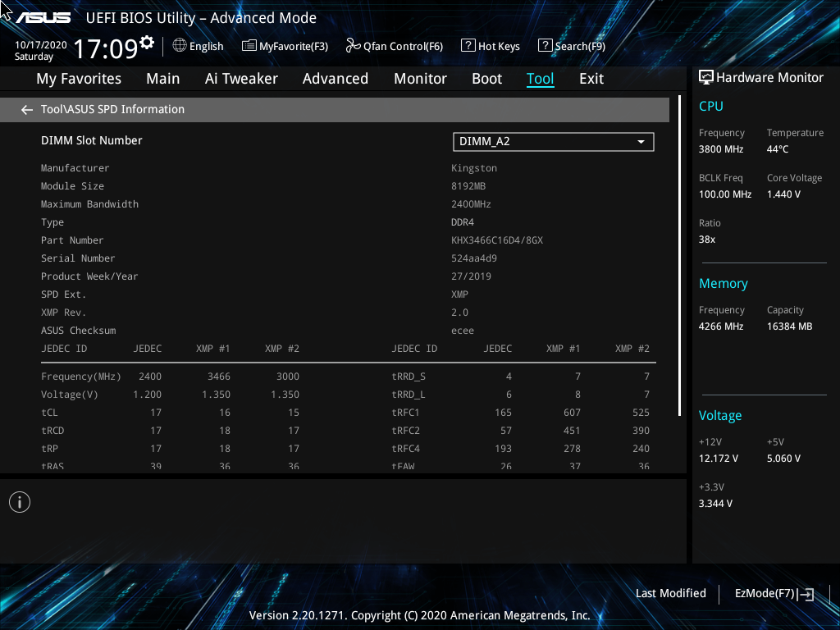
Task: Click +3.3V reading 3.344 V
Action: click(715, 504)
